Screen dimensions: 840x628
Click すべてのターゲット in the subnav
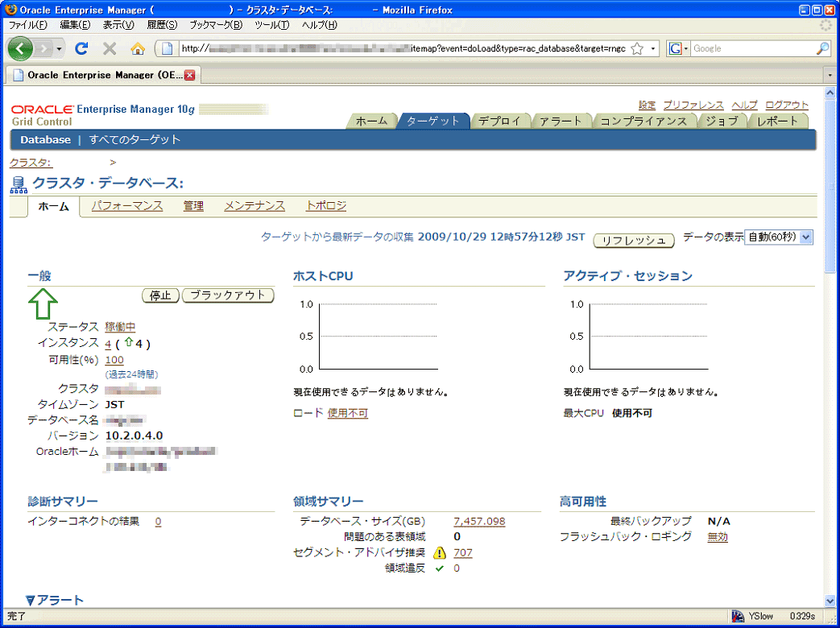(x=135, y=140)
